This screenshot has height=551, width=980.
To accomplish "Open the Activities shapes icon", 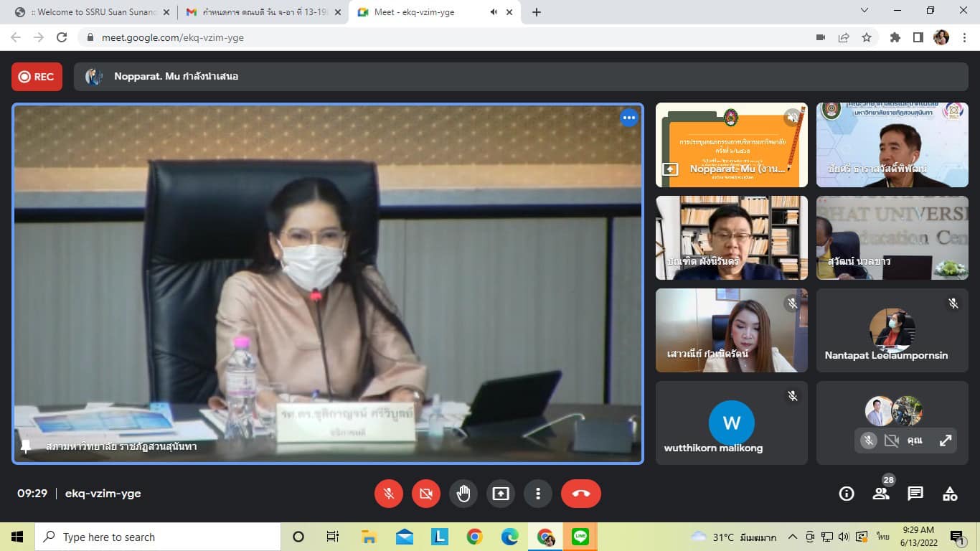I will (x=950, y=494).
